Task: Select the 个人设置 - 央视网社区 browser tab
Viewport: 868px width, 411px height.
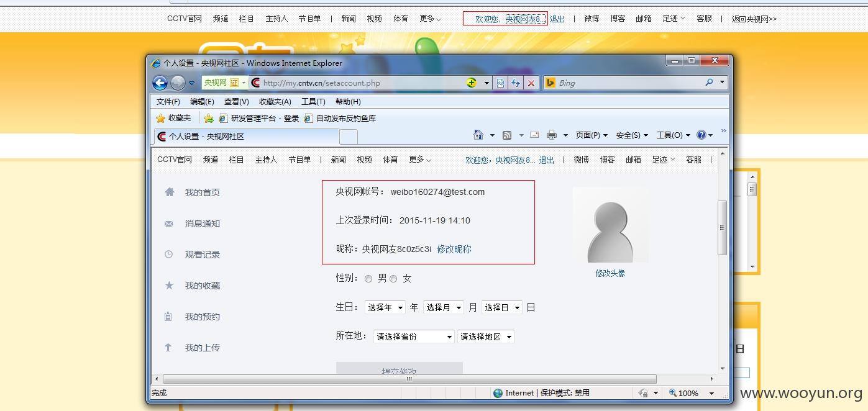Action: [246, 137]
